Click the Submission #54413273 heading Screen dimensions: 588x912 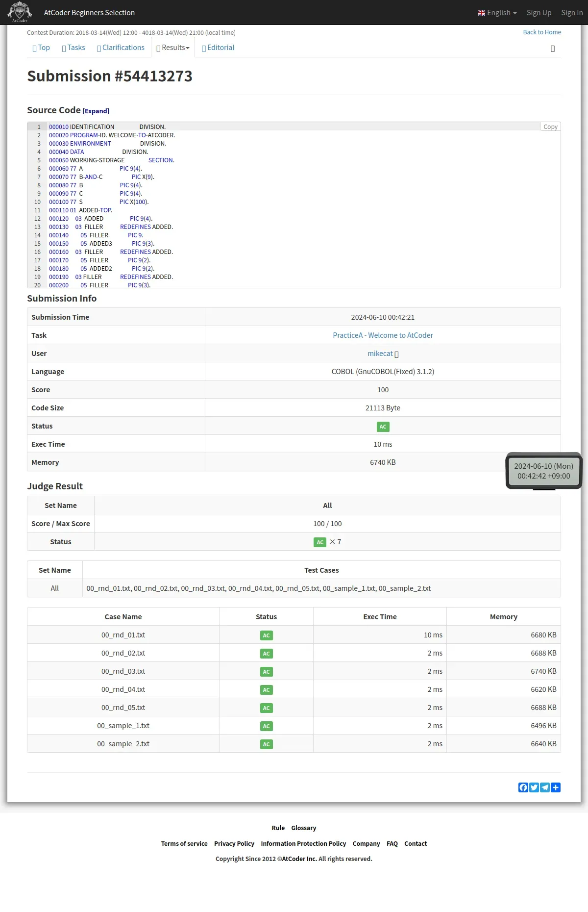click(110, 76)
